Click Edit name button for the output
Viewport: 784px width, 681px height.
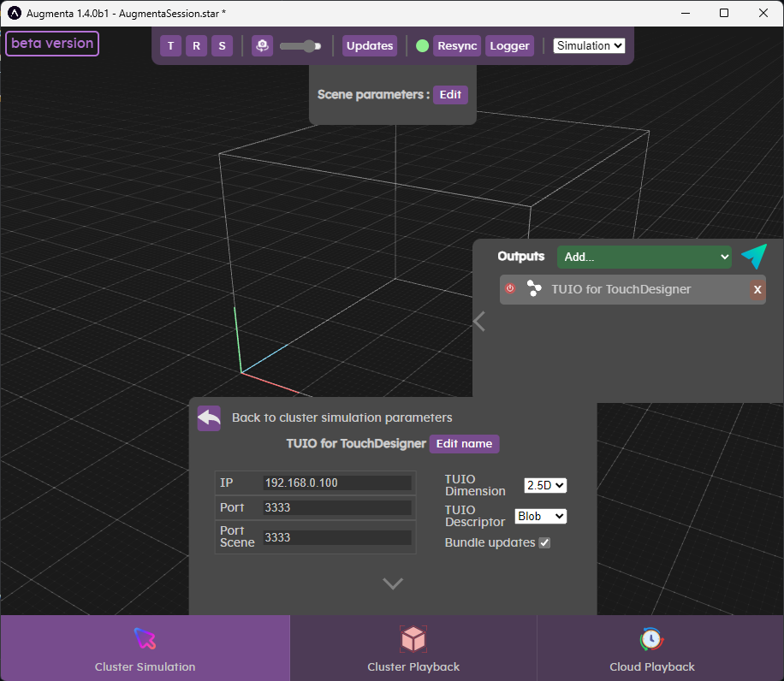pyautogui.click(x=464, y=444)
